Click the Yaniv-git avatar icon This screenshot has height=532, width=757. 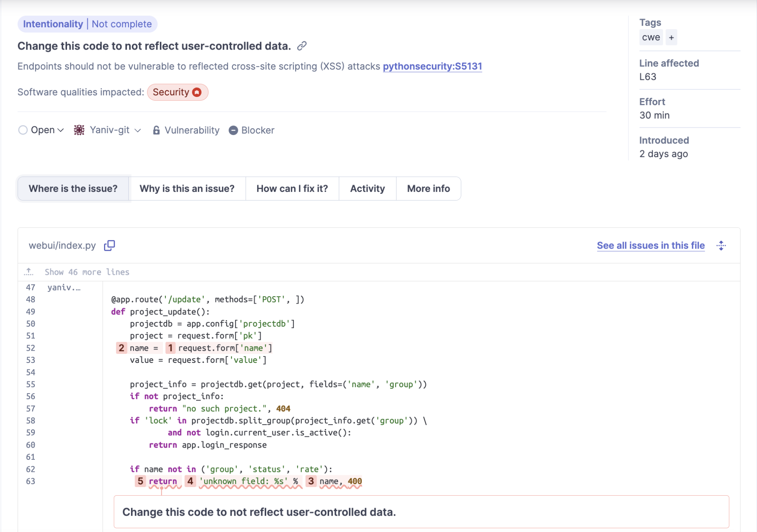(79, 130)
